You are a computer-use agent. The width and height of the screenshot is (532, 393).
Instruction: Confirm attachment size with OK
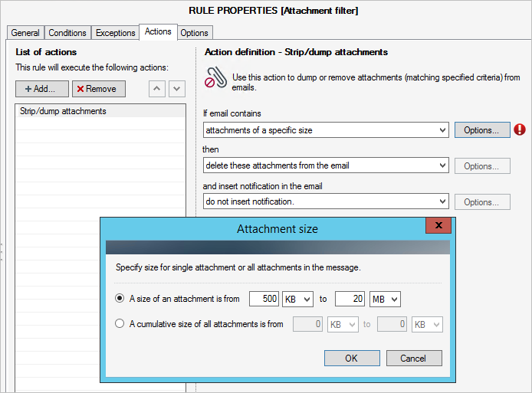pos(352,358)
